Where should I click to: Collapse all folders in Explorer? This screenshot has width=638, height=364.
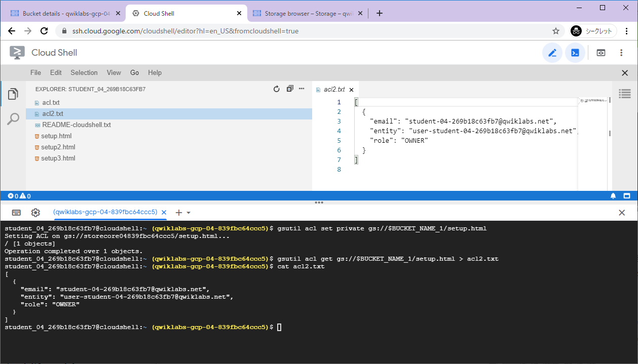coord(290,89)
